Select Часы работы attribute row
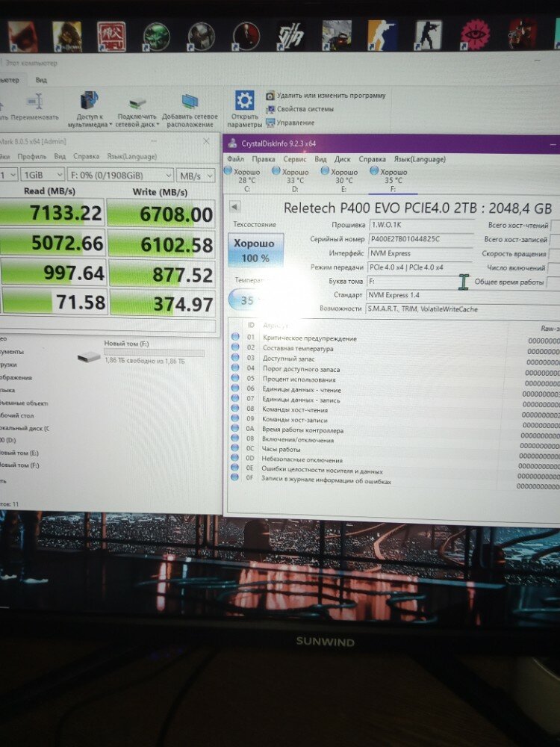Viewport: 560px width, 747px height. click(x=395, y=450)
